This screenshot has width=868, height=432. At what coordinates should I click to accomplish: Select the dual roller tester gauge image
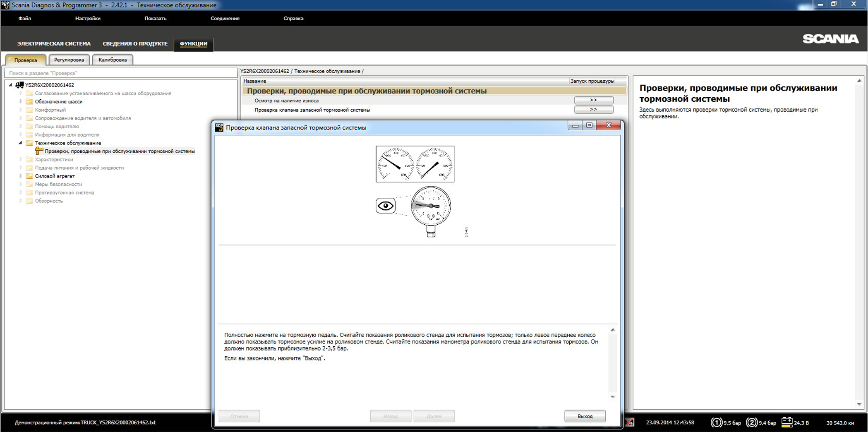[415, 164]
